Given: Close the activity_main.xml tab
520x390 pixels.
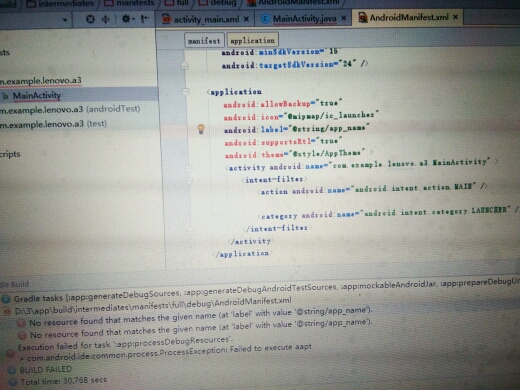Looking at the screenshot, I should [246, 19].
